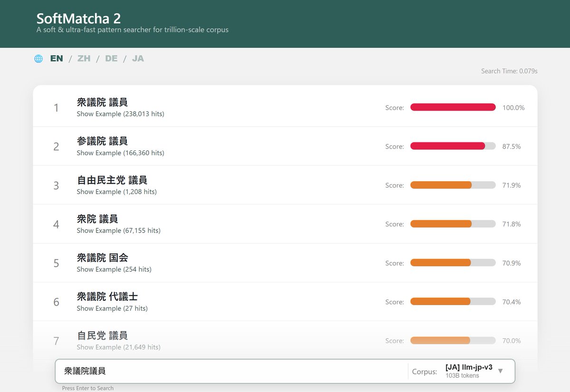The height and width of the screenshot is (392, 570).
Task: Open the Corpus dropdown arrow
Action: (x=500, y=371)
